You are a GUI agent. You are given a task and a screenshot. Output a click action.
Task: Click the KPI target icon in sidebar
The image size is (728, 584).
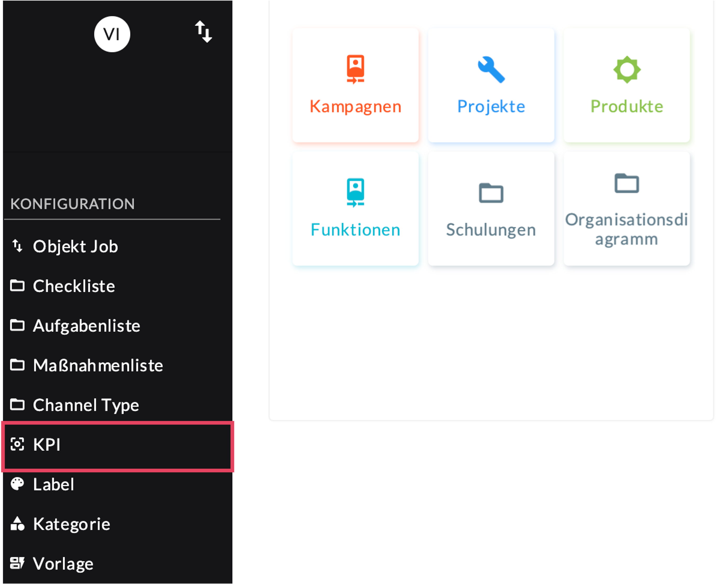coord(17,444)
